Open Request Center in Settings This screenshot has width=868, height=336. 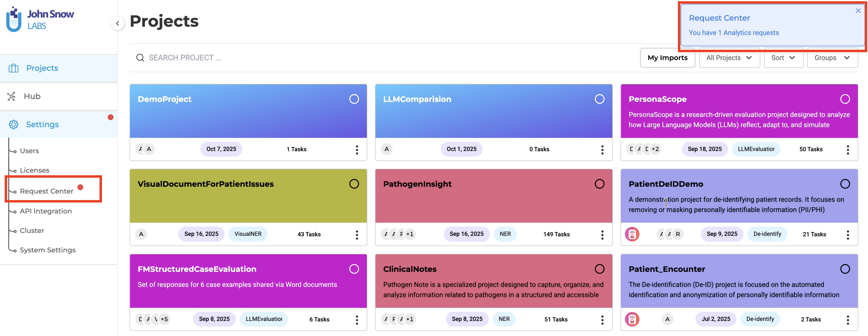click(46, 191)
